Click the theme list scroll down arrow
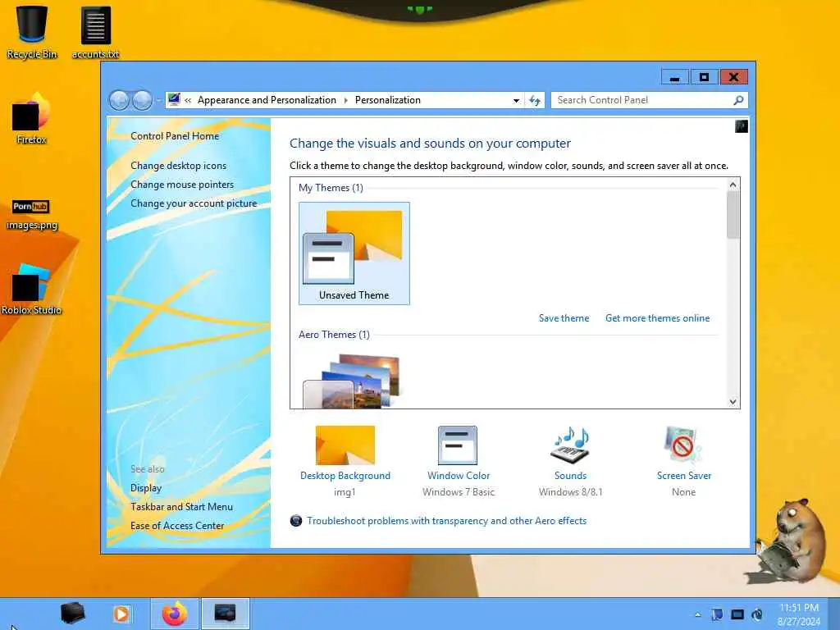Viewport: 840px width, 630px height. tap(733, 402)
